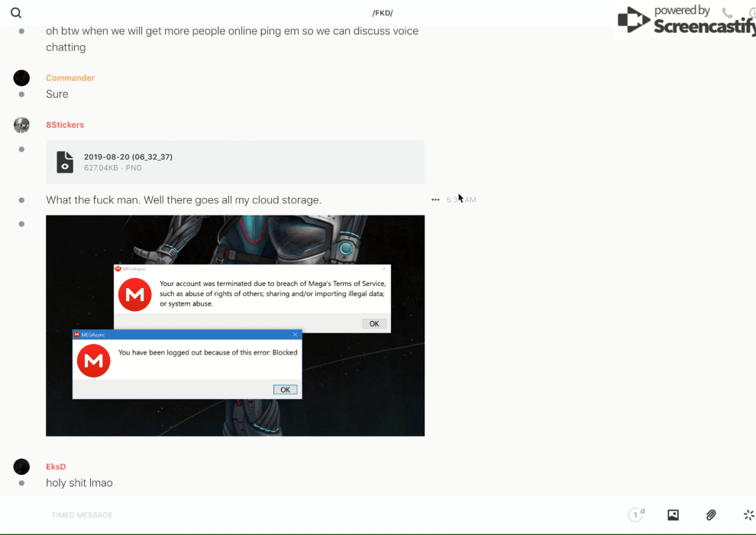Send a ping with the starburst icon
This screenshot has width=756, height=535.
point(748,515)
